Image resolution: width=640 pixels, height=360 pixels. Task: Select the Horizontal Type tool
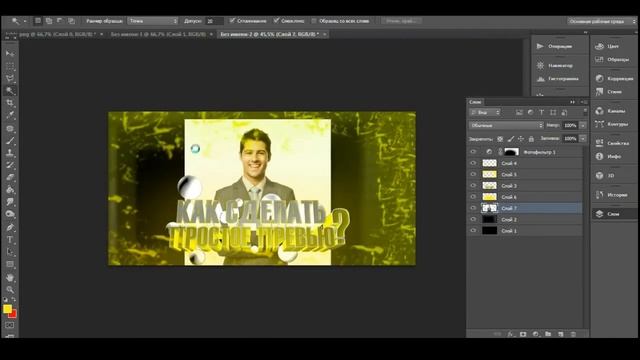tap(10, 240)
